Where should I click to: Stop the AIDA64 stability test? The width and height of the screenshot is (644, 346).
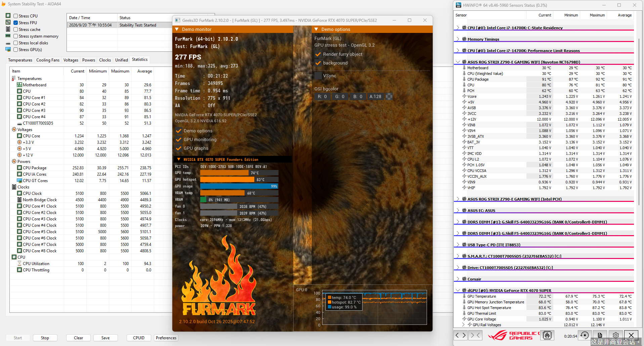(x=45, y=338)
